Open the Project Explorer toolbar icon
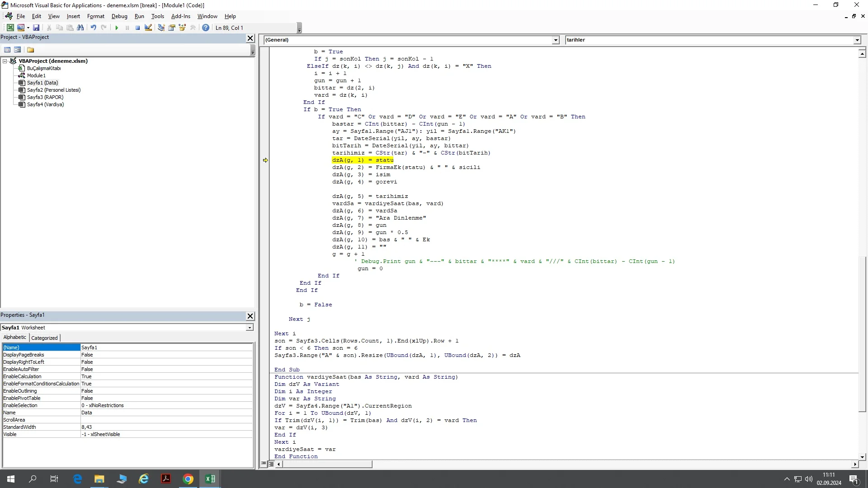The width and height of the screenshot is (868, 488). 161,28
